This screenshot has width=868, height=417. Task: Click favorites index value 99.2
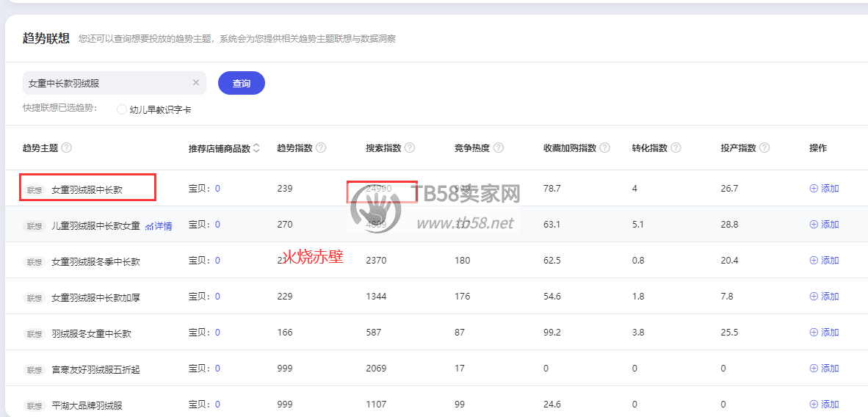click(x=552, y=333)
